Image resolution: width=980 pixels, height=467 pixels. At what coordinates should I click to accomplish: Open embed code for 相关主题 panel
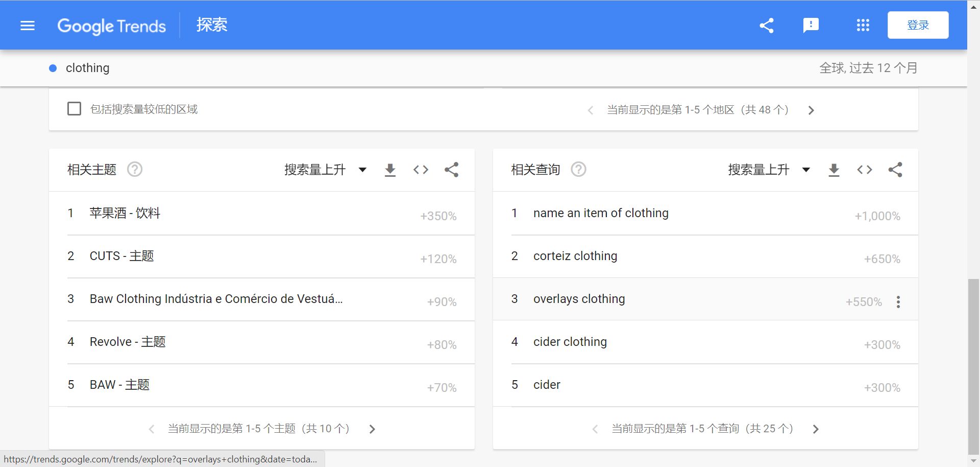coord(421,170)
